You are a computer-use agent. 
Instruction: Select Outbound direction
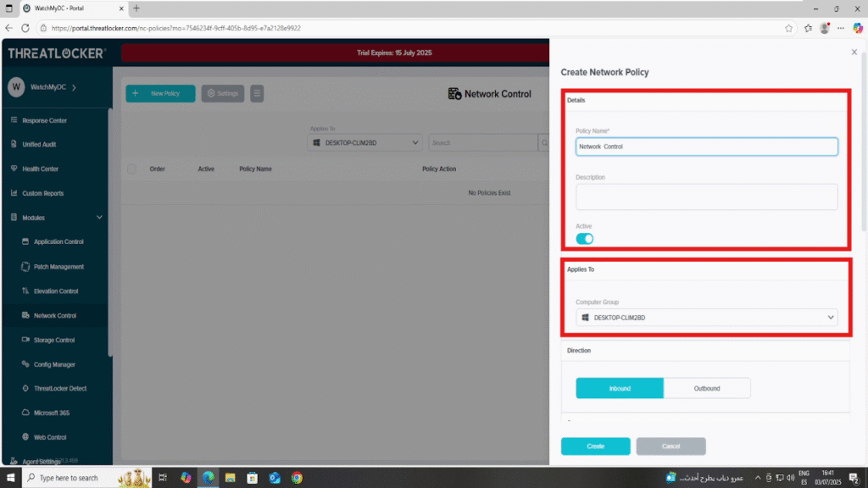coord(707,388)
